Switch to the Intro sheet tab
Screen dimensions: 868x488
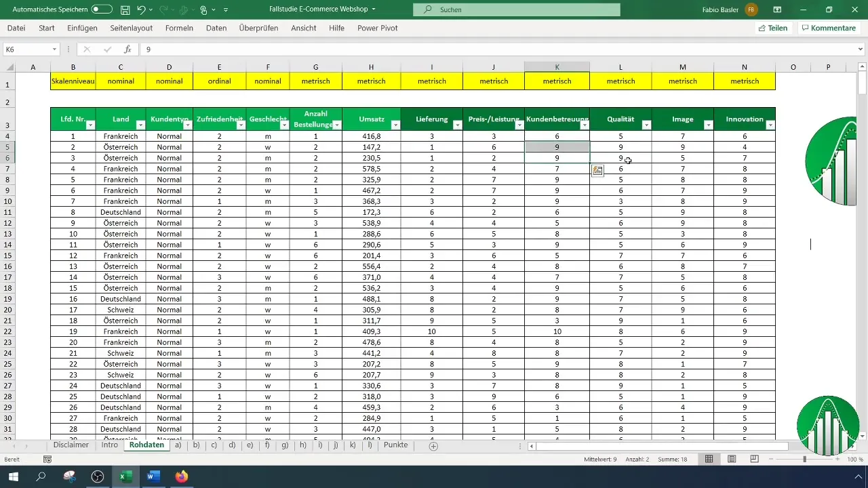[x=110, y=445]
